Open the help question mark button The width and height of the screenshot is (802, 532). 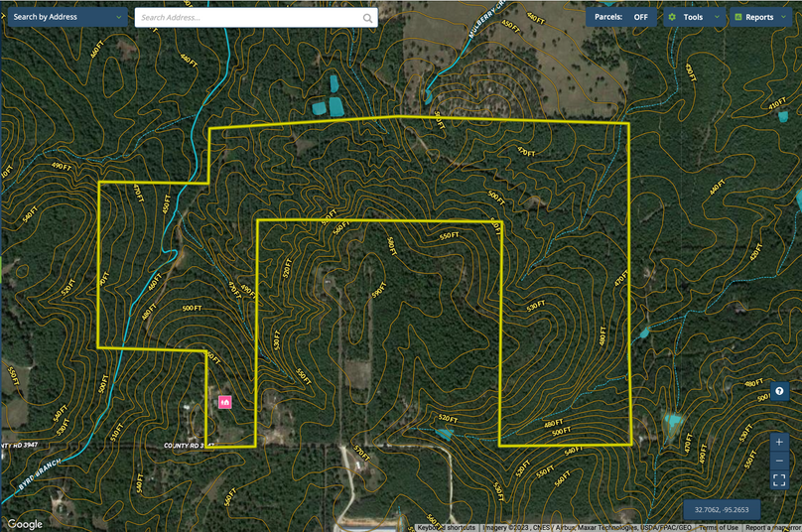[x=780, y=391]
